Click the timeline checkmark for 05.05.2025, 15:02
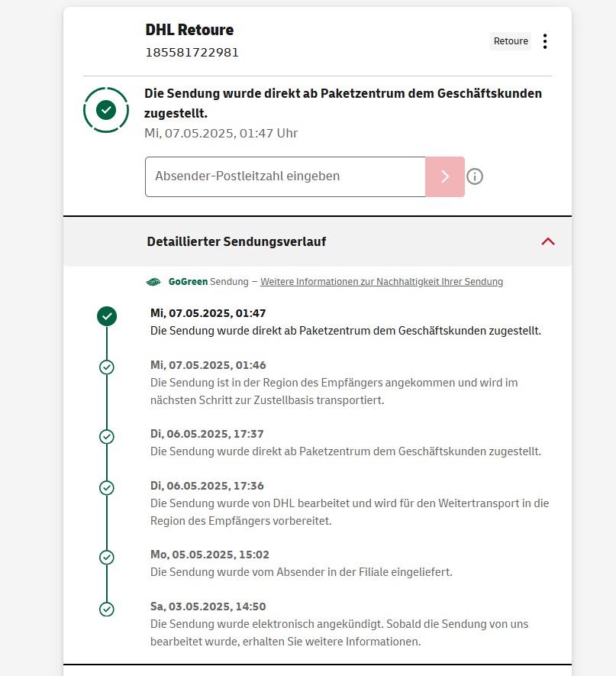 point(107,558)
